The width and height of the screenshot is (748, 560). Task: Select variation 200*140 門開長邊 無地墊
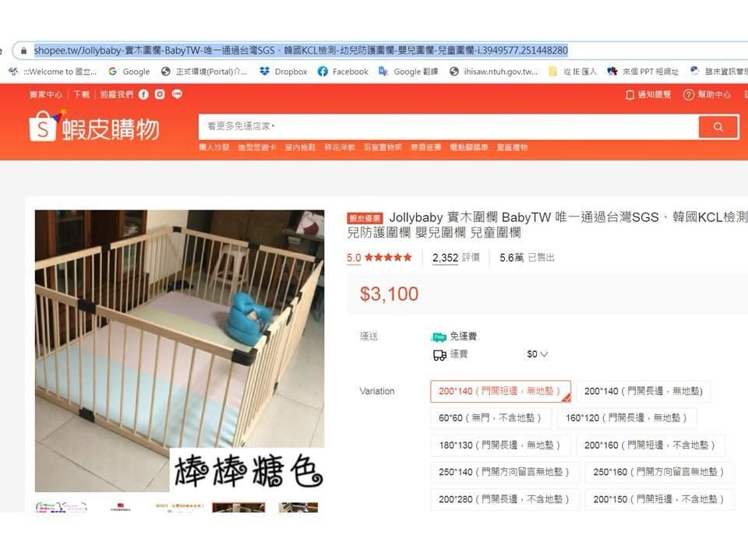[643, 391]
